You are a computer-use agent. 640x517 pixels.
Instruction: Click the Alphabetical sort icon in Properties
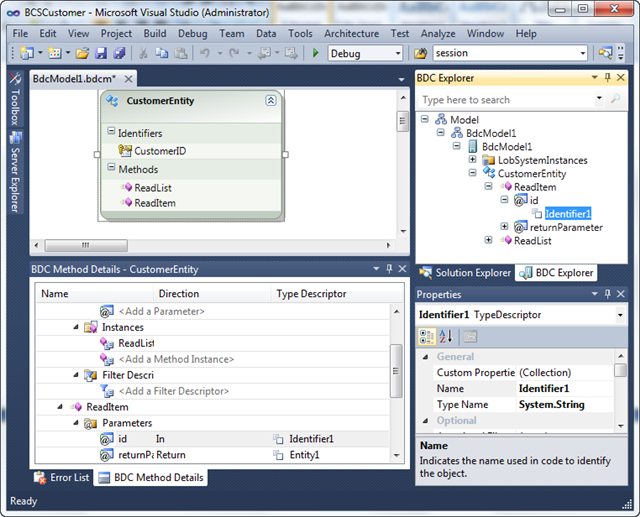(x=446, y=337)
